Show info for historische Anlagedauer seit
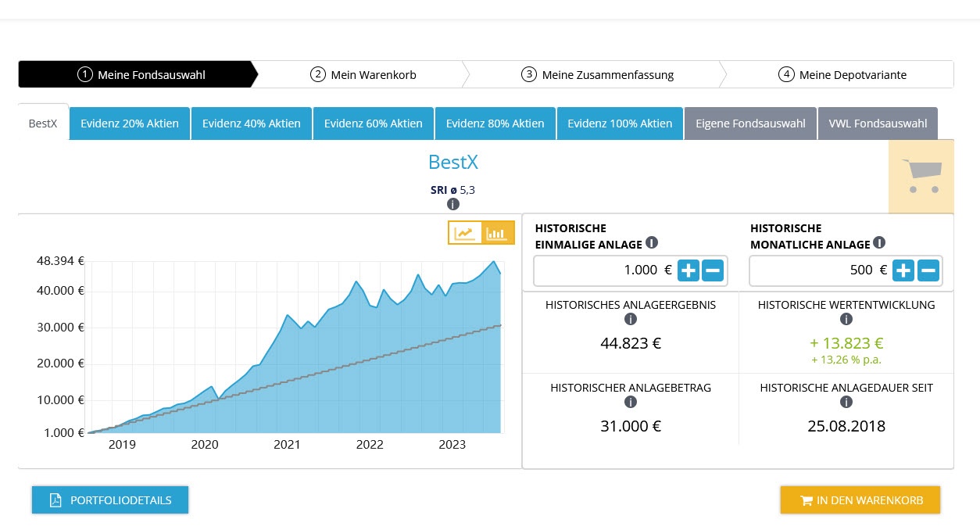This screenshot has width=980, height=530. [846, 402]
